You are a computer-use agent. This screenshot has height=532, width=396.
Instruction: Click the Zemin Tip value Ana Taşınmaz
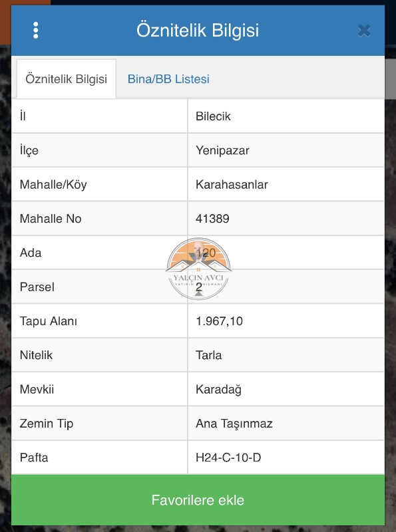click(x=234, y=424)
